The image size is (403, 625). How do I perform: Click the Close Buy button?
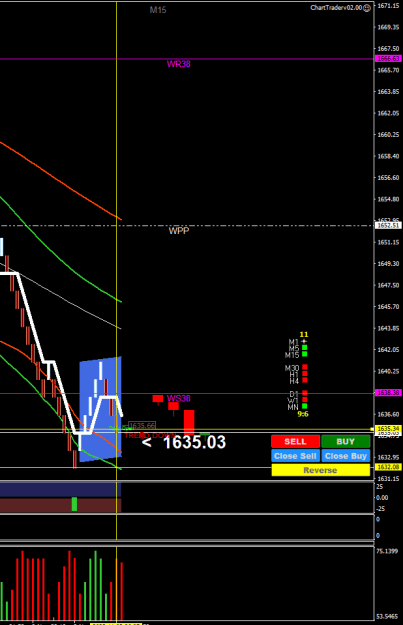(346, 456)
